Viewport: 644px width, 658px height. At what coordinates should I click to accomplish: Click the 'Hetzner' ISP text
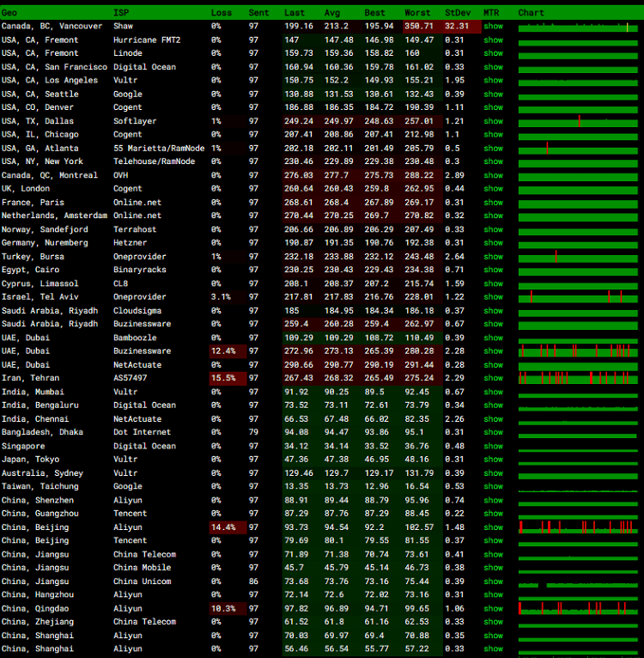click(x=130, y=242)
